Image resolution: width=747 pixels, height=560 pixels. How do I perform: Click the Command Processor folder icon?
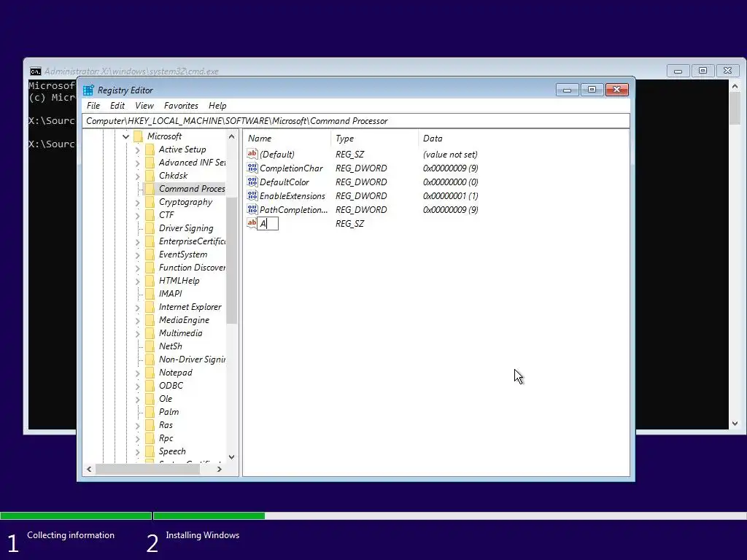click(150, 189)
